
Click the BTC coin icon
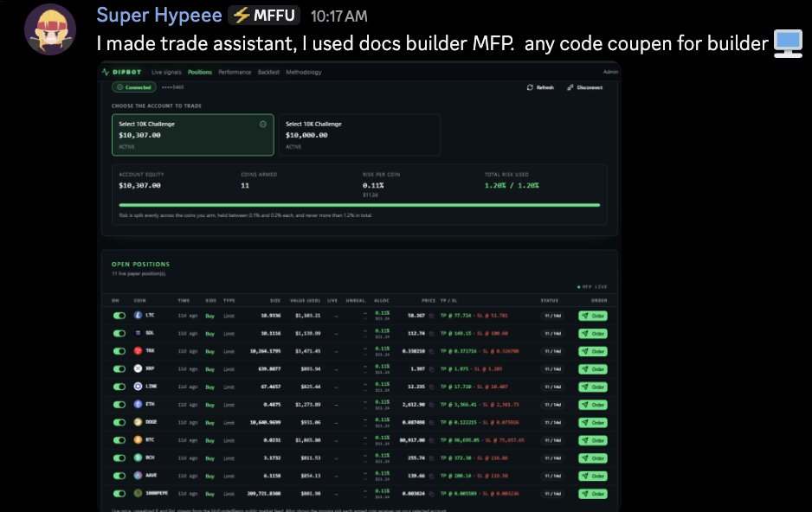point(138,439)
